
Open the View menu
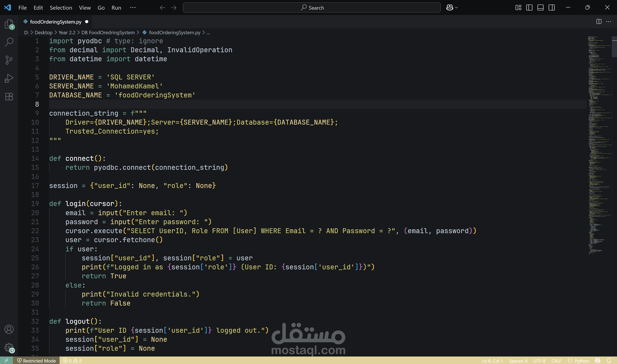[85, 8]
